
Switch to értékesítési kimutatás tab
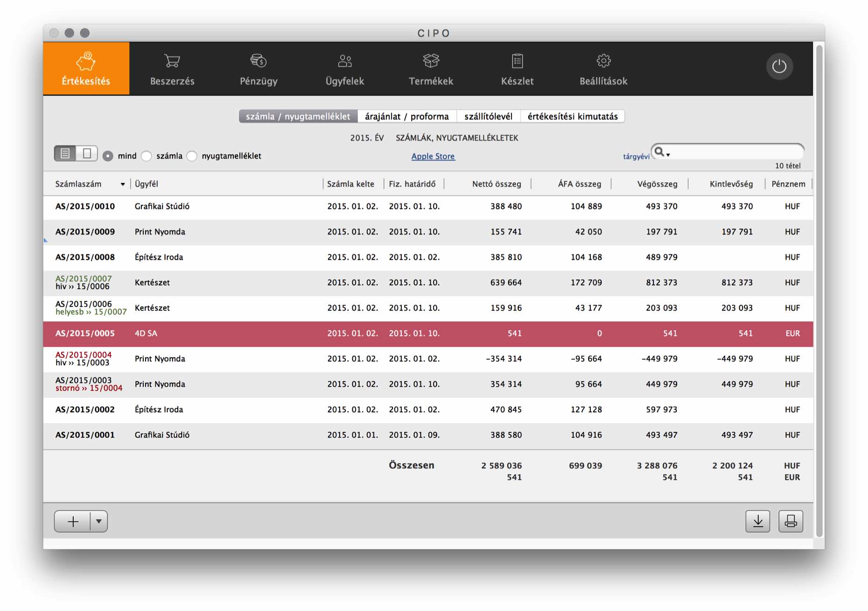click(x=572, y=117)
